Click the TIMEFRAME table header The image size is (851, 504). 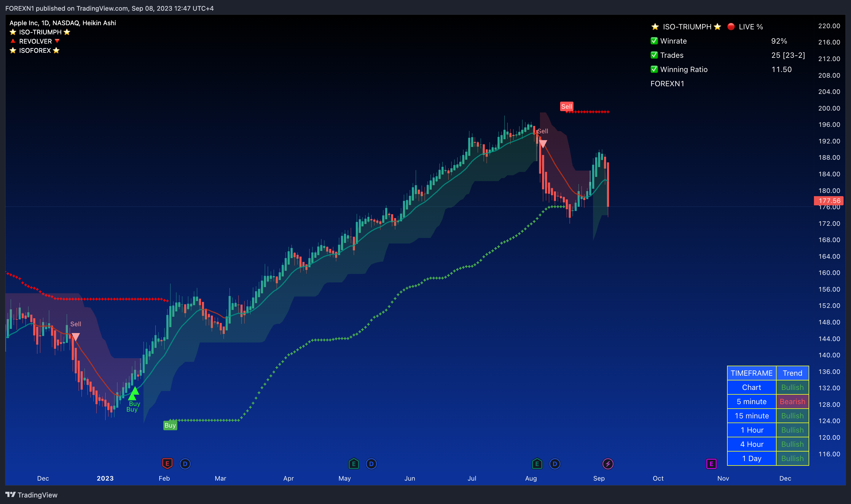tap(751, 373)
